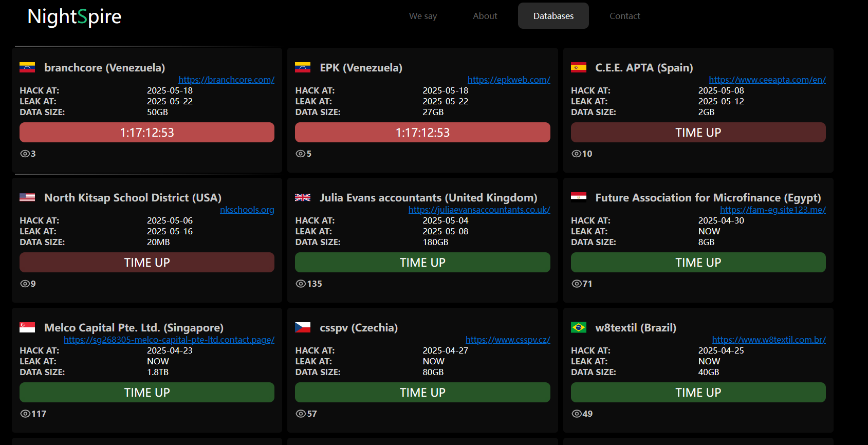Select Melco Capital Pte. Ltd. title

pos(134,327)
